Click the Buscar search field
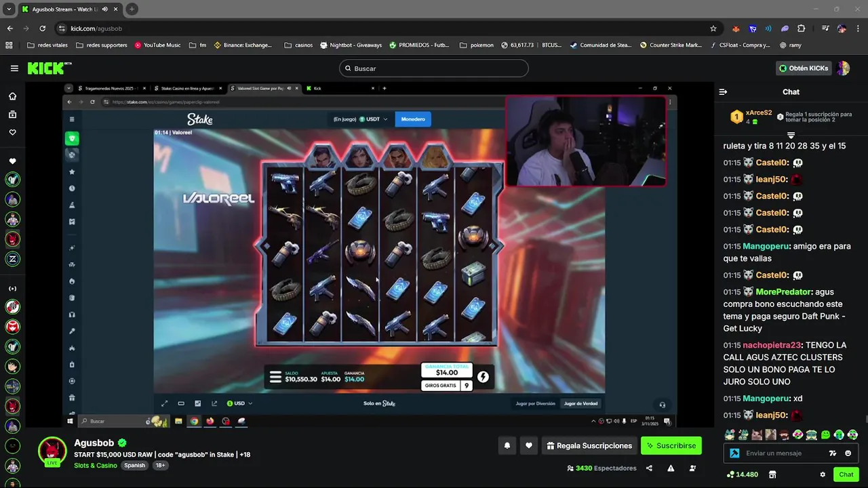The height and width of the screenshot is (488, 868). 434,68
